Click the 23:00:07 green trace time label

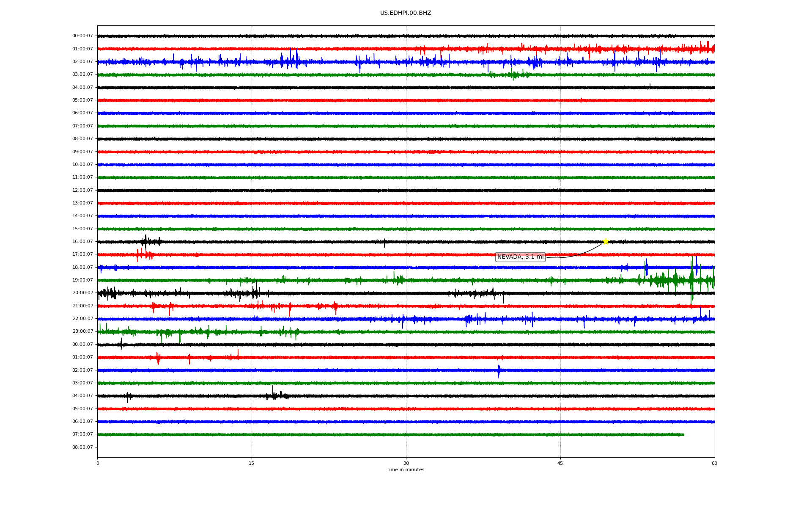pyautogui.click(x=82, y=331)
